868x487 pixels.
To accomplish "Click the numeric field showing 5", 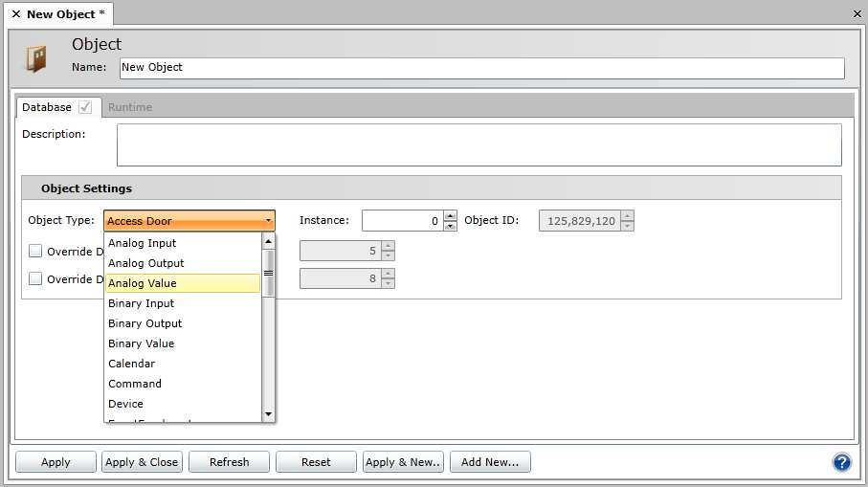I will (341, 251).
